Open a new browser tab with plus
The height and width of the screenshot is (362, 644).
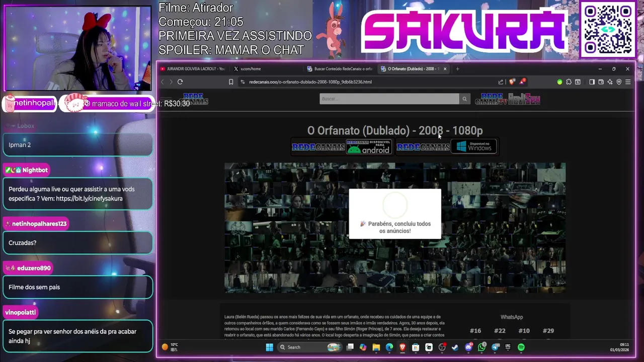click(457, 69)
